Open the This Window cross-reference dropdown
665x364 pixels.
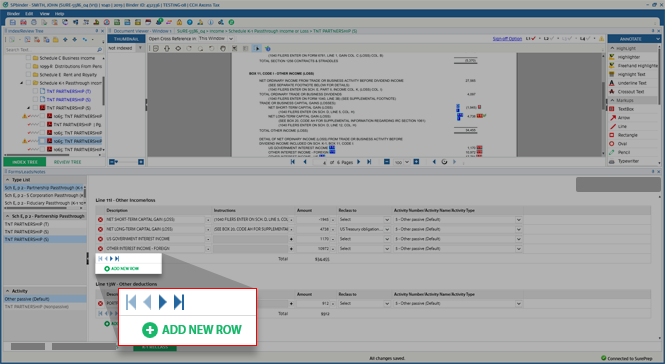(x=231, y=39)
